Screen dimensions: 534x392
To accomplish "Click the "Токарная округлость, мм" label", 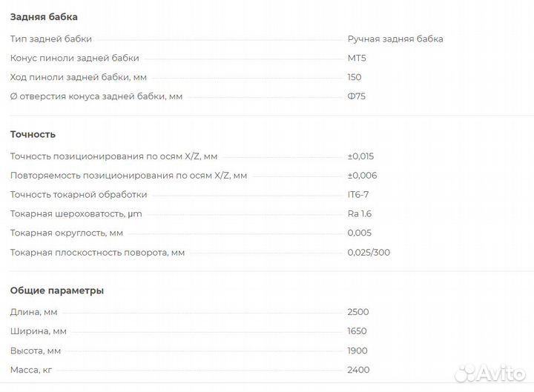I will coord(67,233).
